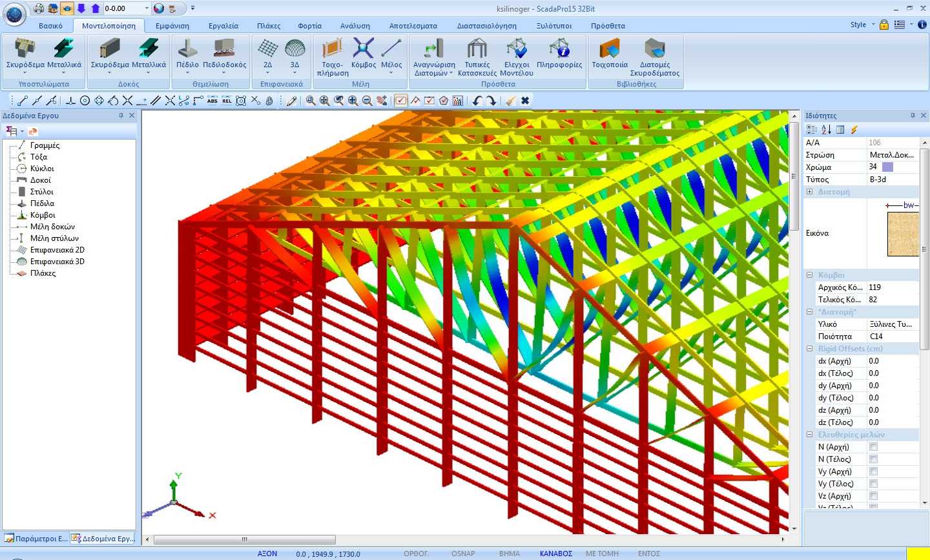Open the Πέδιλο dropdown arrow
Image resolution: width=930 pixels, height=560 pixels.
187,73
